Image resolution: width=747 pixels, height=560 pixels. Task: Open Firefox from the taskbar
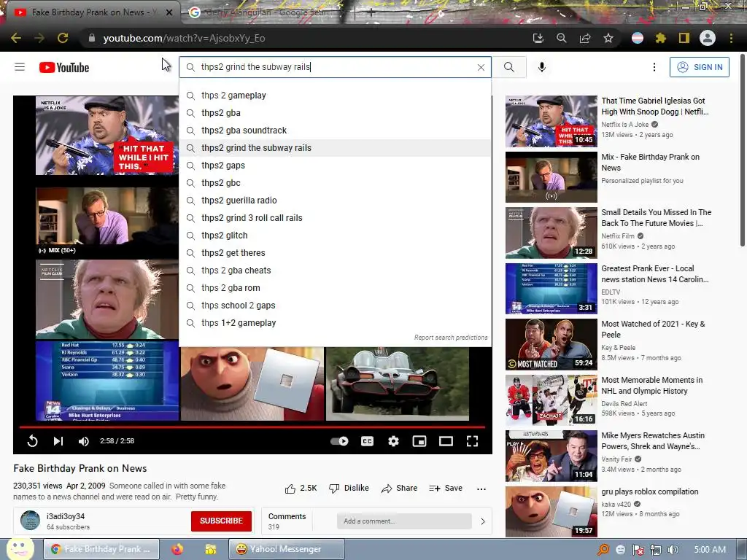[x=177, y=549]
